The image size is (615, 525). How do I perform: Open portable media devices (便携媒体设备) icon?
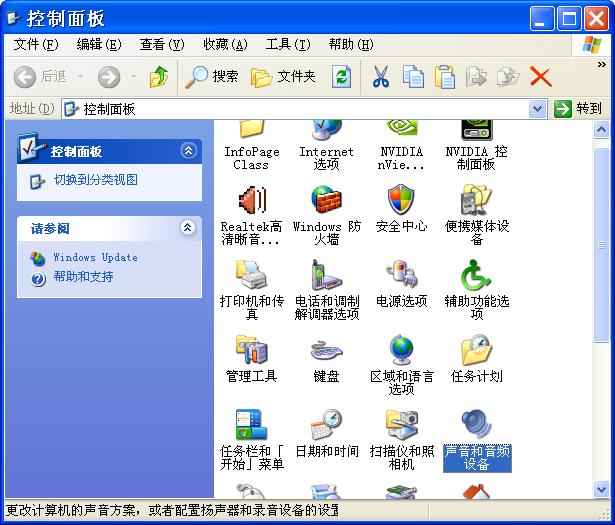[x=476, y=200]
